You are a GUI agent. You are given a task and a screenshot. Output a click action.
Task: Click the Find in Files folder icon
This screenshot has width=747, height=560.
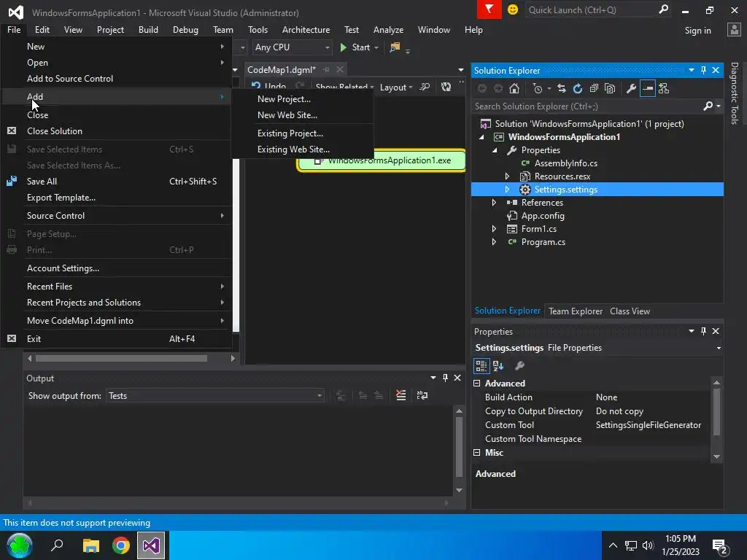tap(395, 47)
